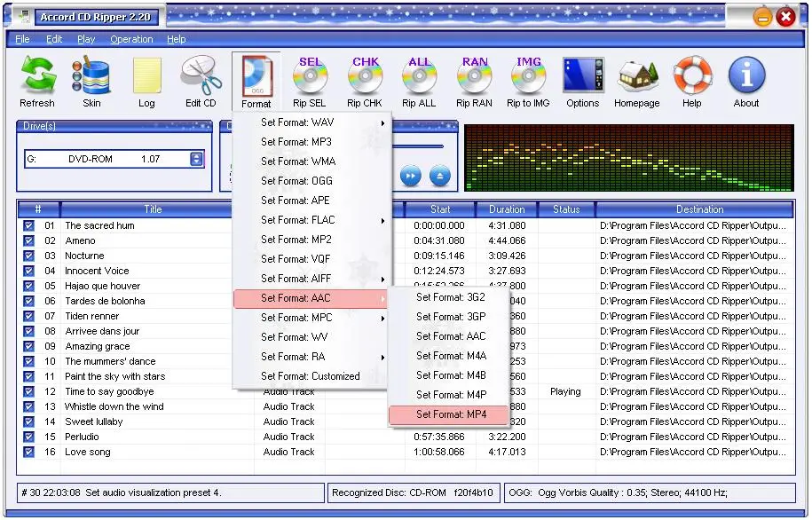Choose Set Format: MP3

click(312, 142)
